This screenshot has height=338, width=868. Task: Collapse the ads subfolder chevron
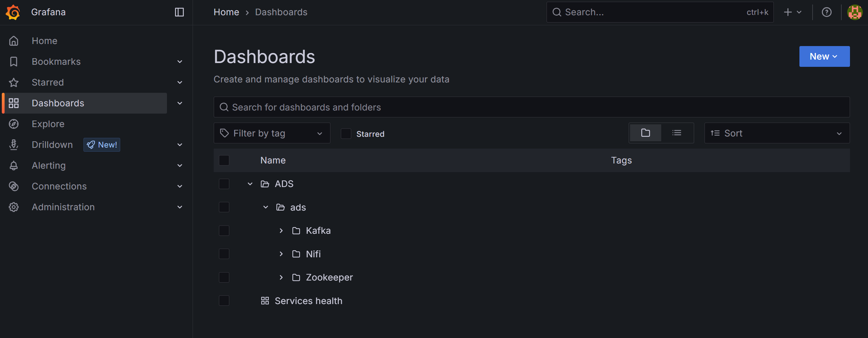(x=266, y=207)
